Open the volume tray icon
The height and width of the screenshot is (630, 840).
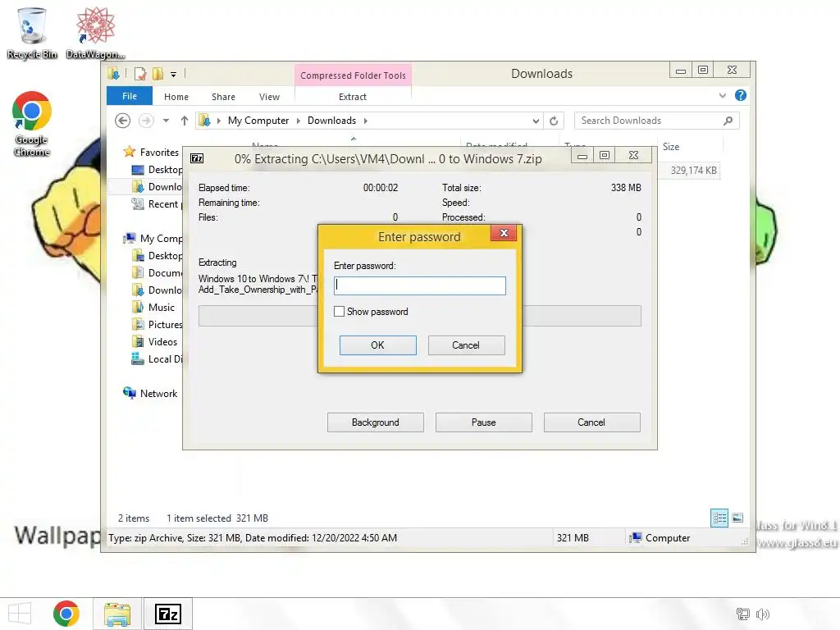pyautogui.click(x=762, y=614)
